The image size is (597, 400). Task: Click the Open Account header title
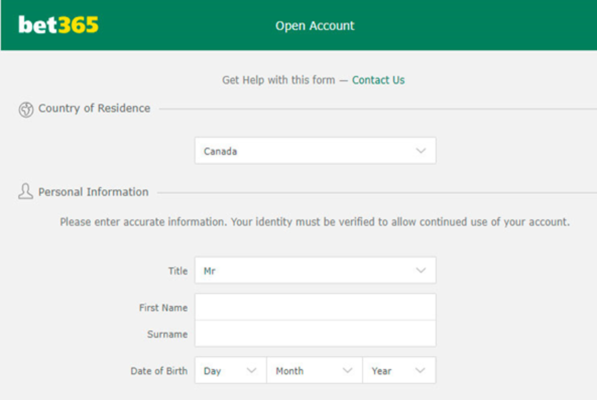point(315,25)
